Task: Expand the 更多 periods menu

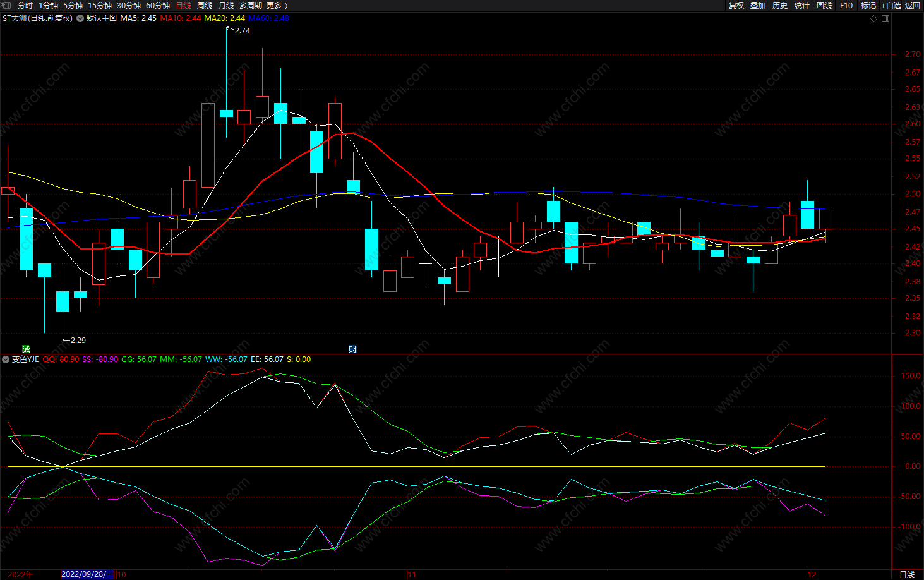Action: (277, 5)
